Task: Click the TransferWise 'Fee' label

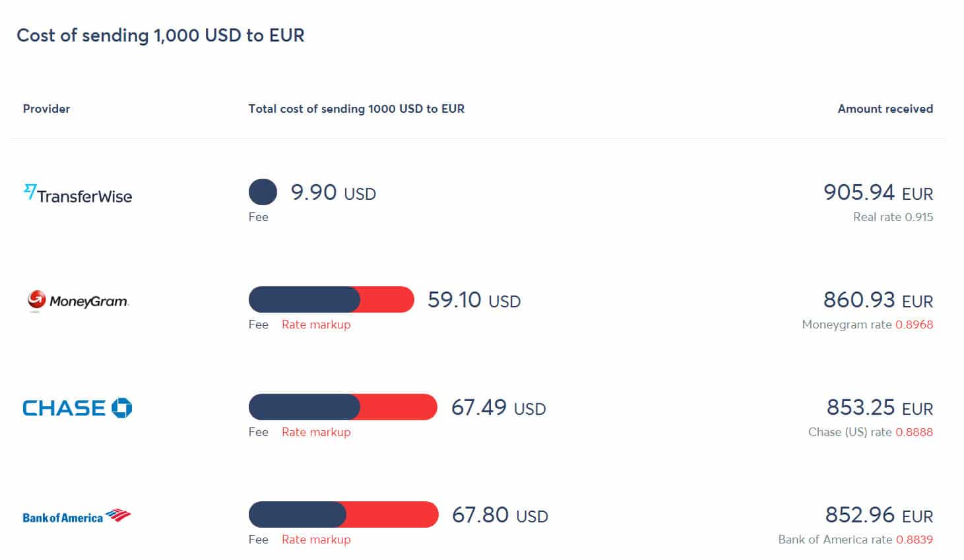Action: [x=259, y=217]
